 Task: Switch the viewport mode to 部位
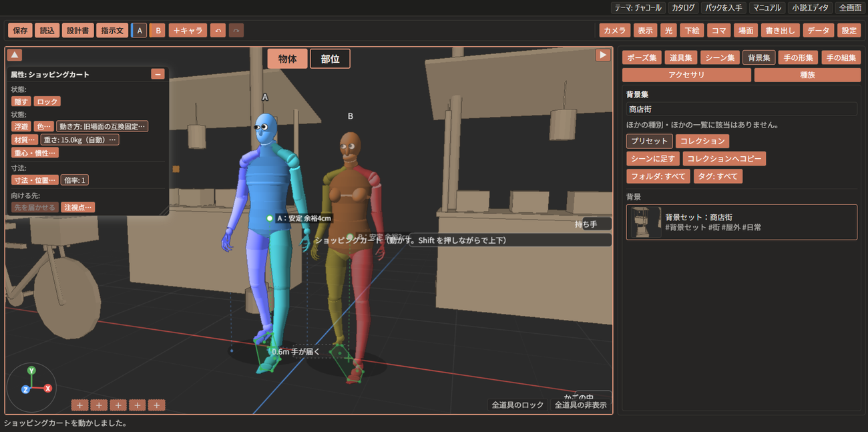point(330,59)
